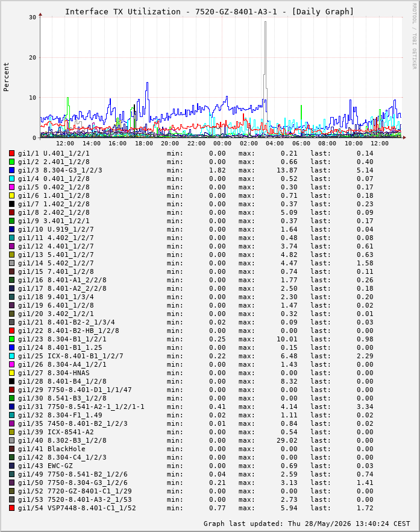Click the Graph last updated timestamp
420x532 pixels.
307,524
